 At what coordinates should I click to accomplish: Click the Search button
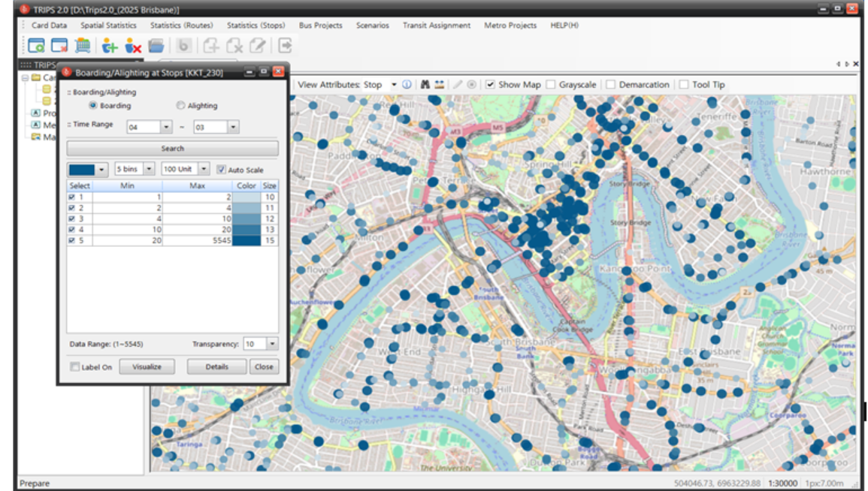(172, 148)
